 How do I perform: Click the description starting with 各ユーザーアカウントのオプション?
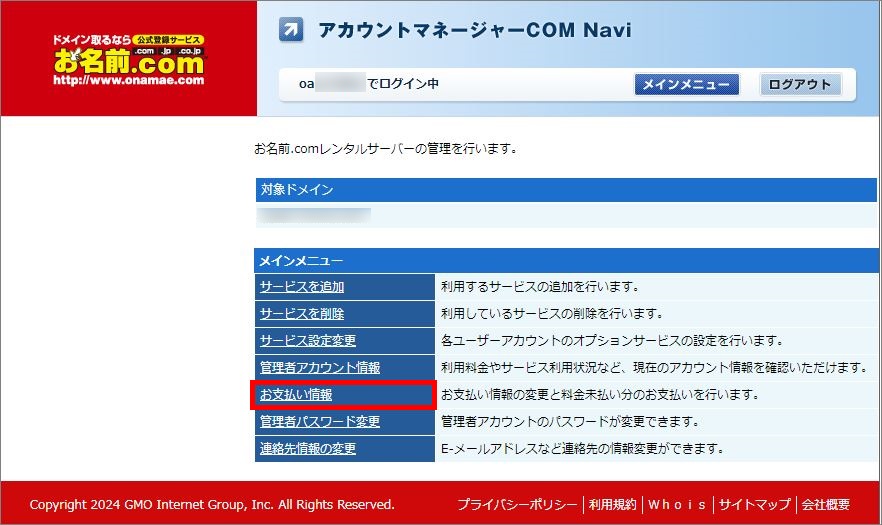coord(613,341)
